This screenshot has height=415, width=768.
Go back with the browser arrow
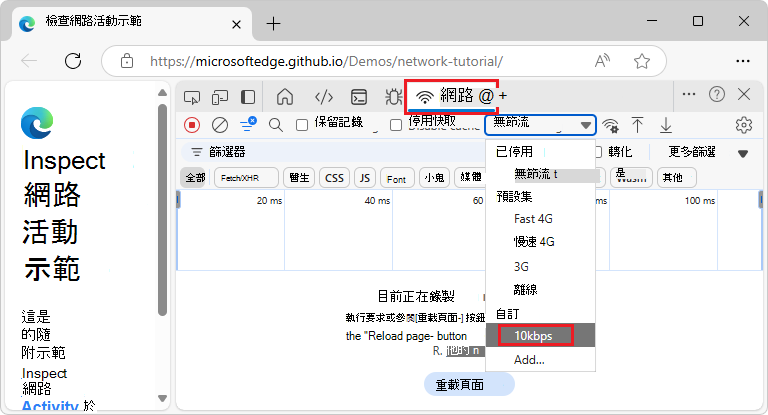[29, 61]
